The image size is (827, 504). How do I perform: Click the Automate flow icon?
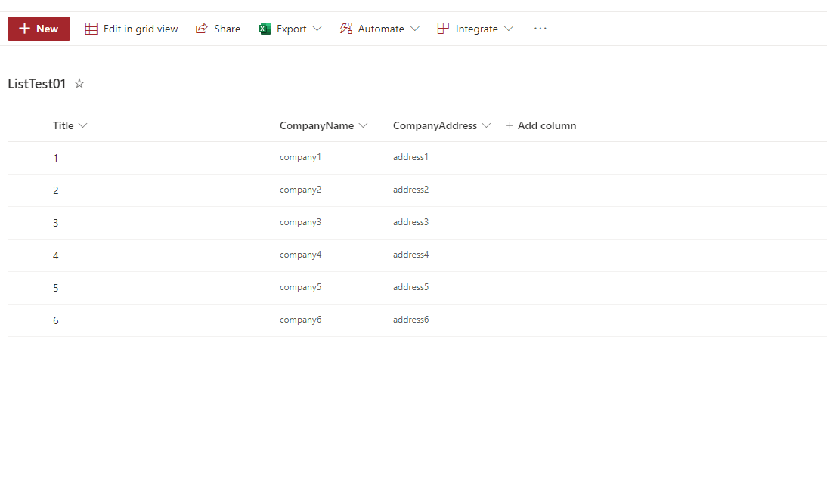(x=346, y=29)
